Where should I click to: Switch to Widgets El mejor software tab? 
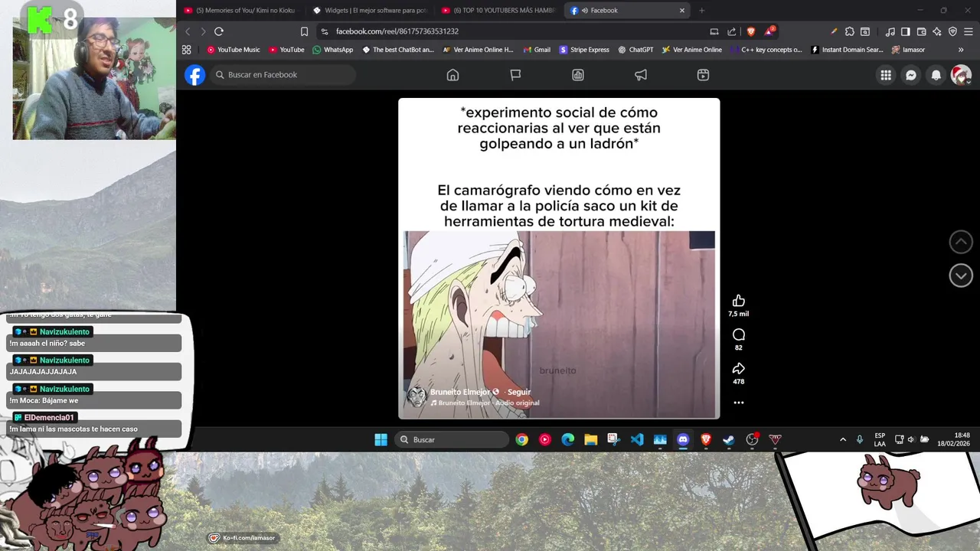click(370, 11)
